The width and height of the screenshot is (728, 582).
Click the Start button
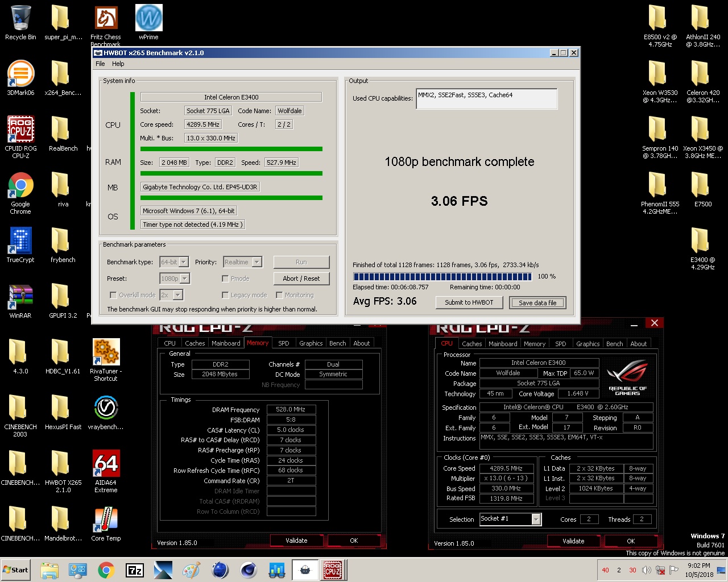16,570
